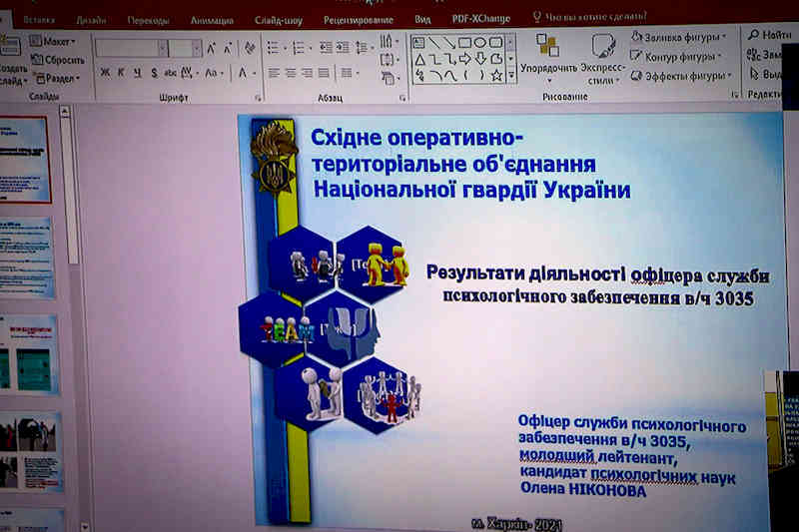Open the Переходы tab
The image size is (799, 532).
pos(148,20)
